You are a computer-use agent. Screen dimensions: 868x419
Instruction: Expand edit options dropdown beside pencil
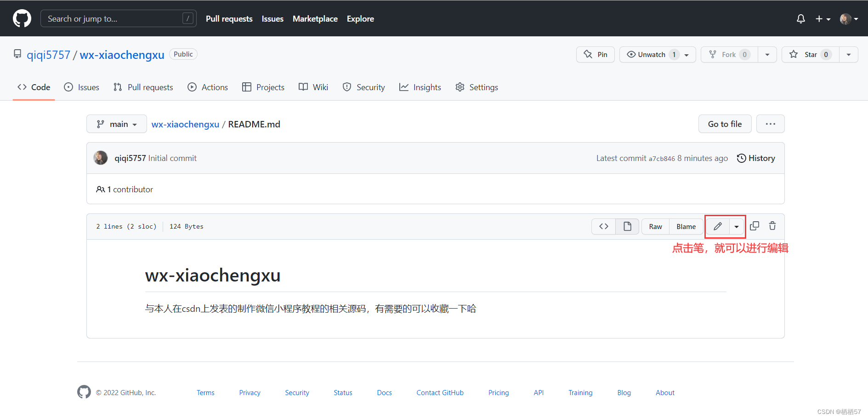coord(737,226)
